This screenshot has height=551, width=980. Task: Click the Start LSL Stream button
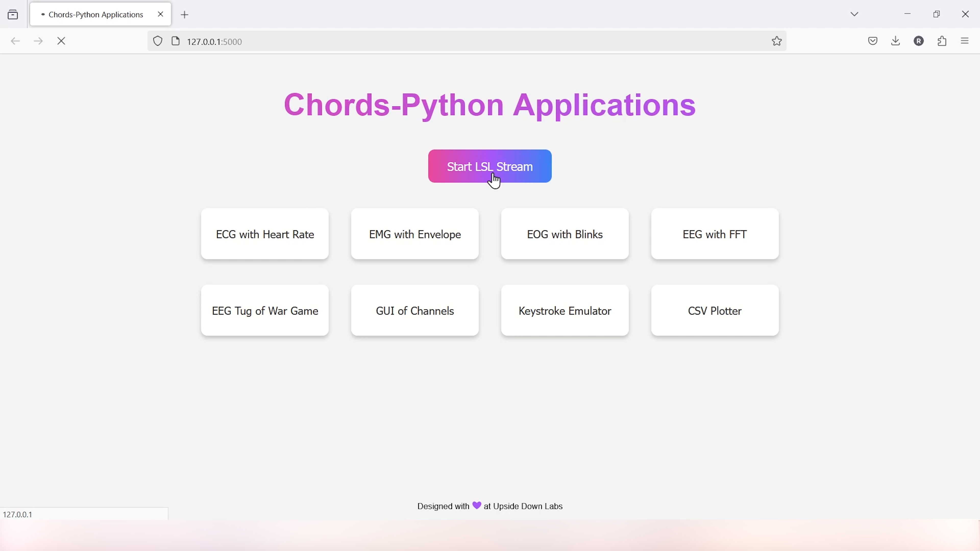tap(490, 166)
